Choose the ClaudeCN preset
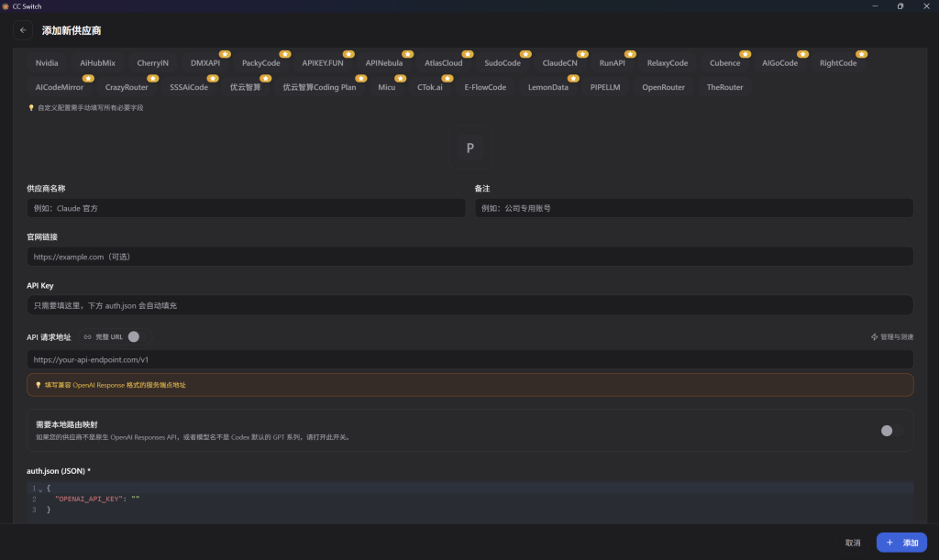Image resolution: width=939 pixels, height=560 pixels. (560, 63)
